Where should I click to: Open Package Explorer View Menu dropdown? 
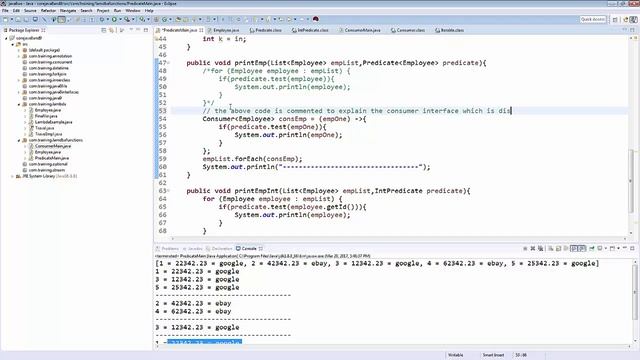pos(131,30)
